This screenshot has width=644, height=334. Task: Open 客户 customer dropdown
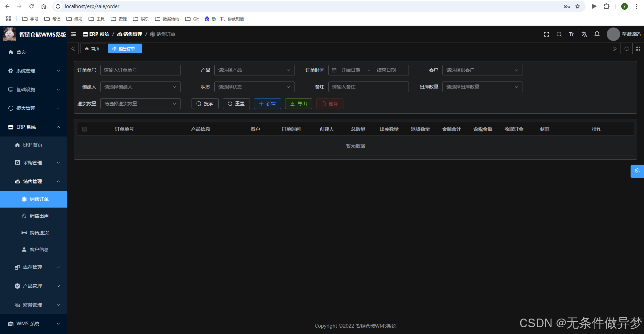(x=483, y=70)
